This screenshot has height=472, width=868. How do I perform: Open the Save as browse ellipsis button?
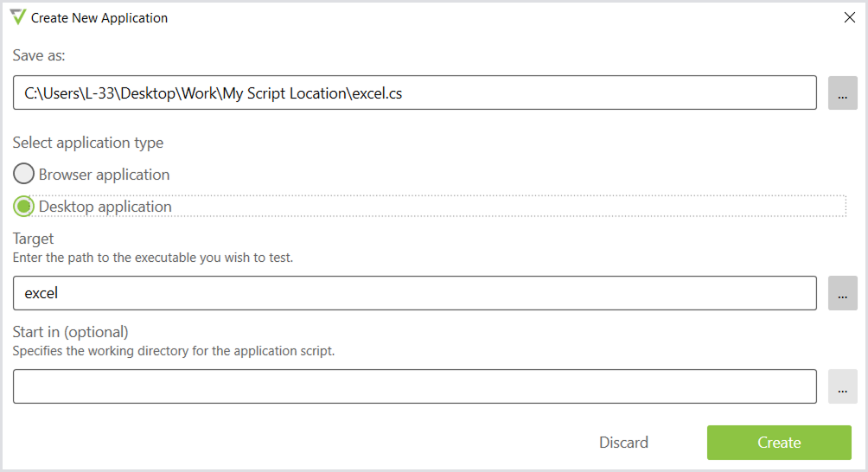(x=842, y=93)
